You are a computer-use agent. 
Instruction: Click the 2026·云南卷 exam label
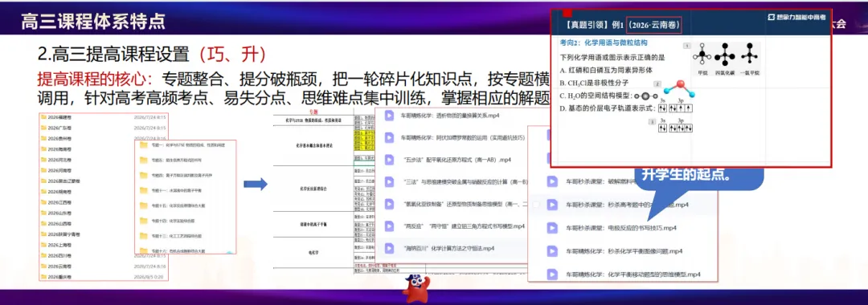tap(655, 25)
